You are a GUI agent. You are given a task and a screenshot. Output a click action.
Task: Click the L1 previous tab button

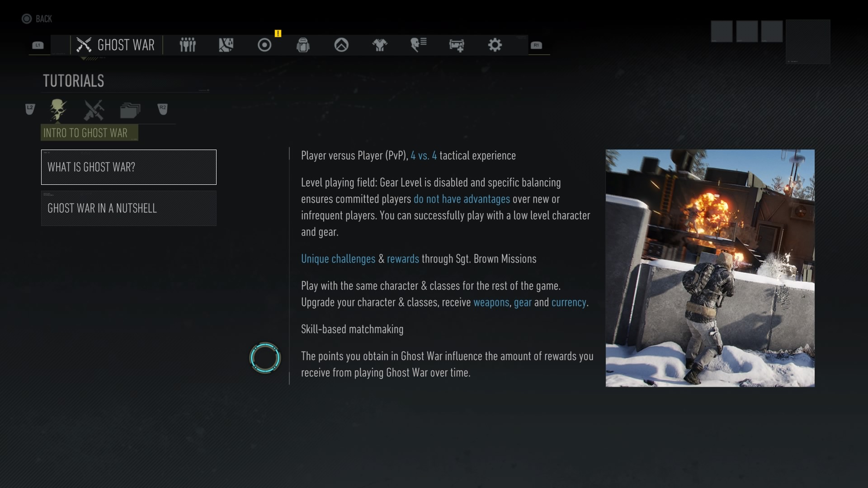[38, 45]
